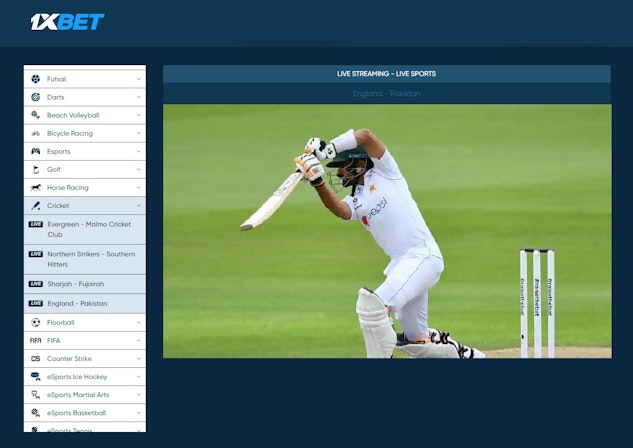Click the Golf flag icon
The height and width of the screenshot is (448, 633).
(x=36, y=169)
